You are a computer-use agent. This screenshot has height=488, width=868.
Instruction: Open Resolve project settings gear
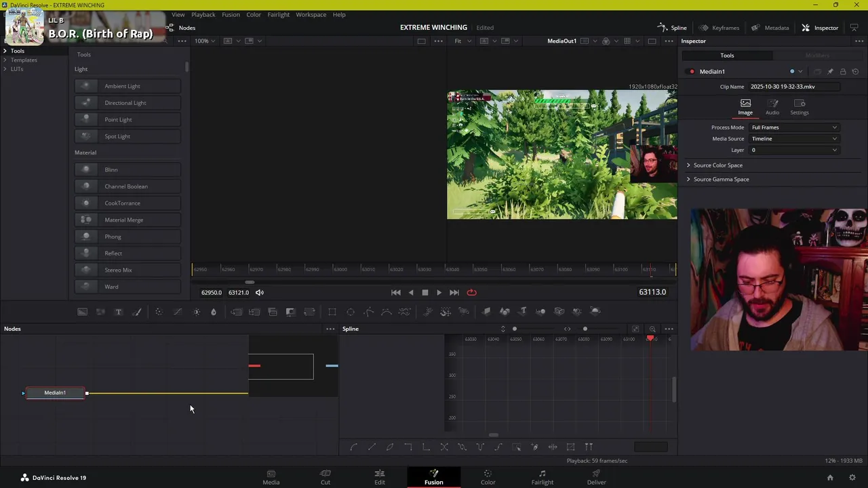[852, 478]
